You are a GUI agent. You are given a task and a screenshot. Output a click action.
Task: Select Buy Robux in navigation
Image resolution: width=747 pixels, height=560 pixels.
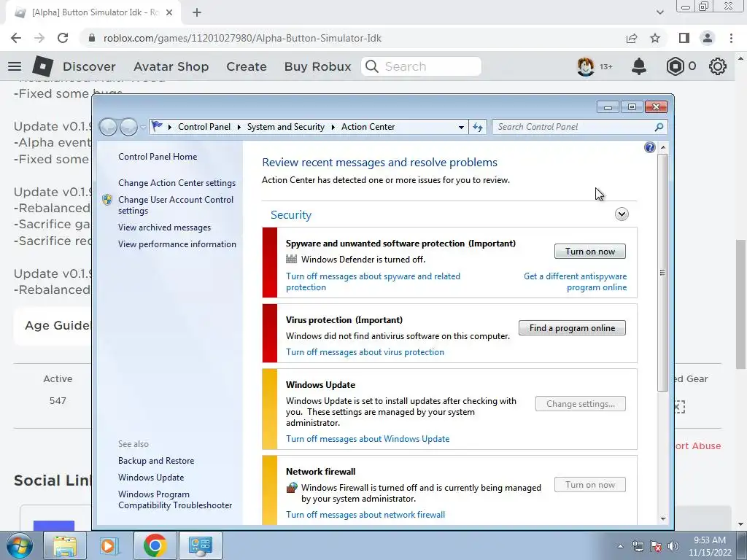tap(318, 66)
